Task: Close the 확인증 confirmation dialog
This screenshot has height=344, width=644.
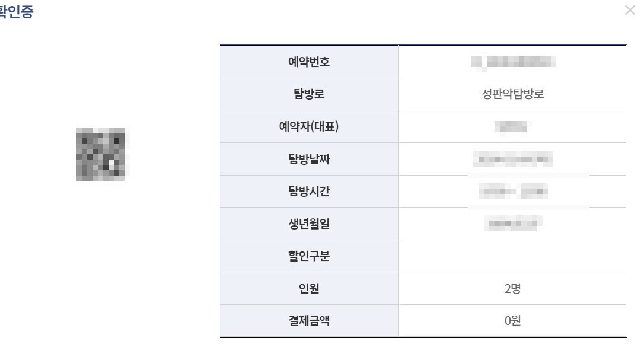Action: 630,11
